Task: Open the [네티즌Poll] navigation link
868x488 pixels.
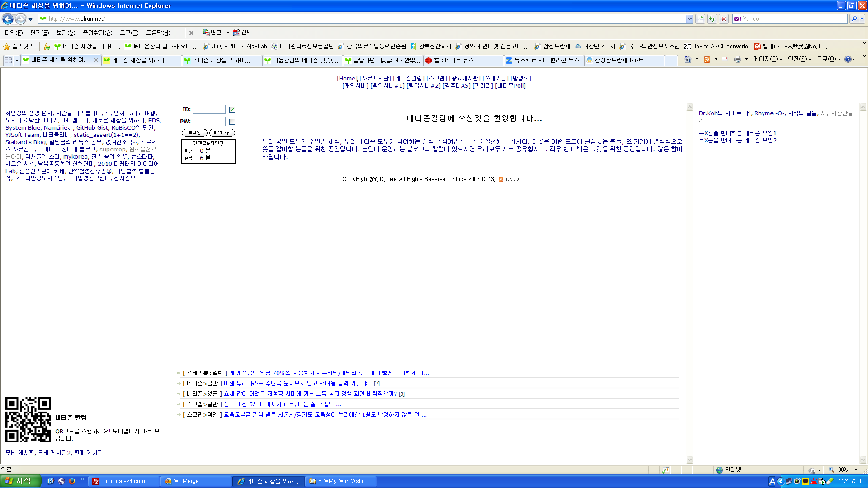Action: (510, 85)
